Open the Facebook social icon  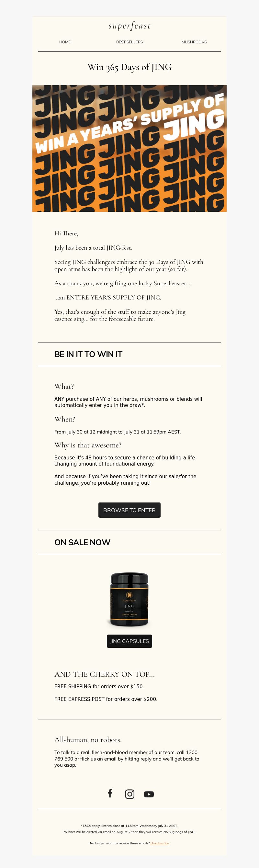110,793
